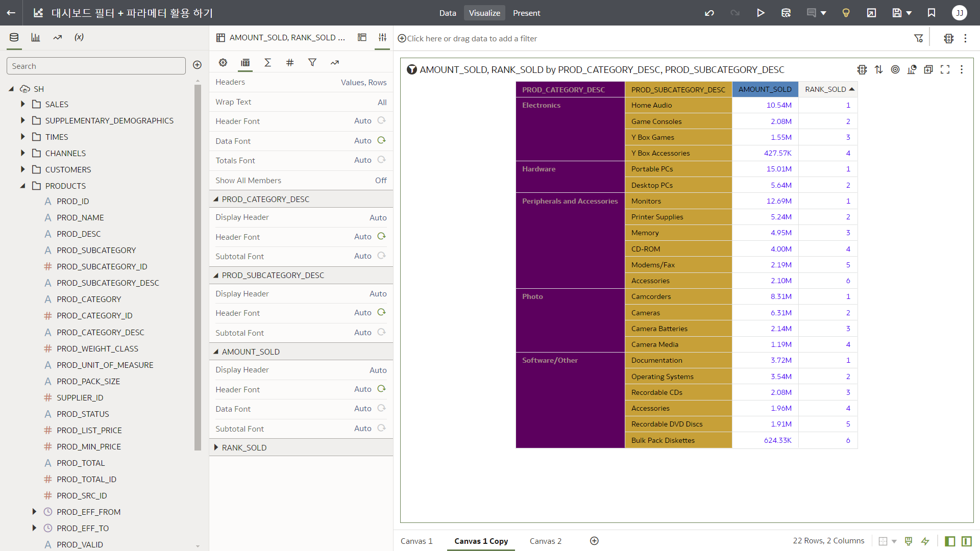Viewport: 980px width, 551px height.
Task: Open the Visualizations bar-chart panel icon
Action: tap(36, 37)
